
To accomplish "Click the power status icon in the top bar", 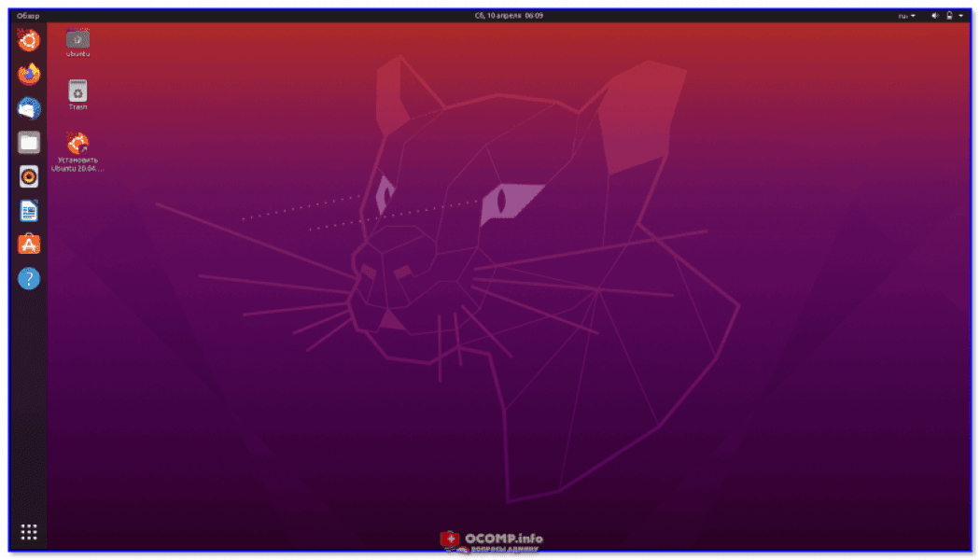I will [950, 15].
